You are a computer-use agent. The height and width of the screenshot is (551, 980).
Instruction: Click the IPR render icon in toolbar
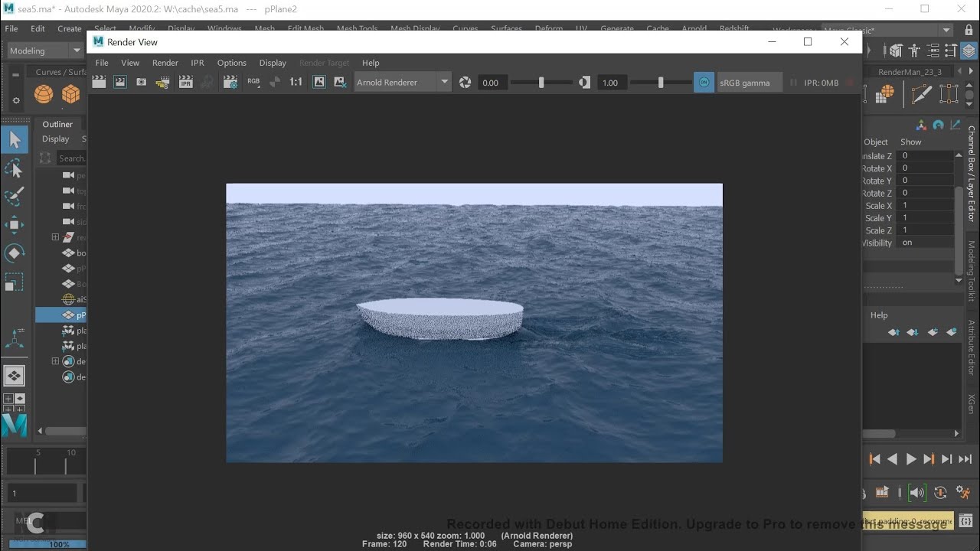[x=185, y=82]
